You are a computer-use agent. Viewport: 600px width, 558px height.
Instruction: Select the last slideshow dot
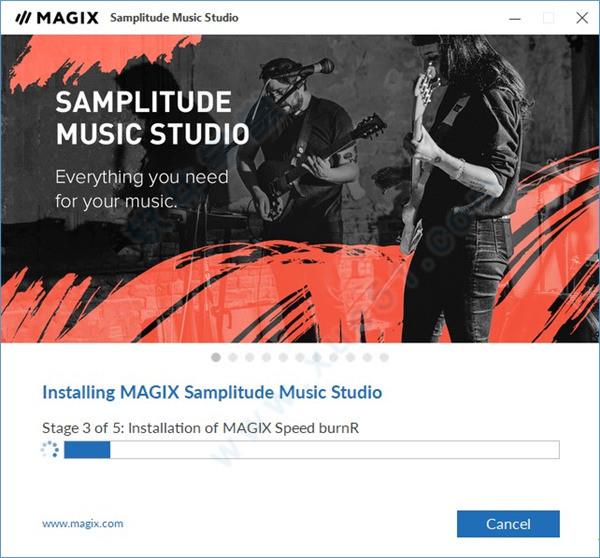(x=384, y=357)
